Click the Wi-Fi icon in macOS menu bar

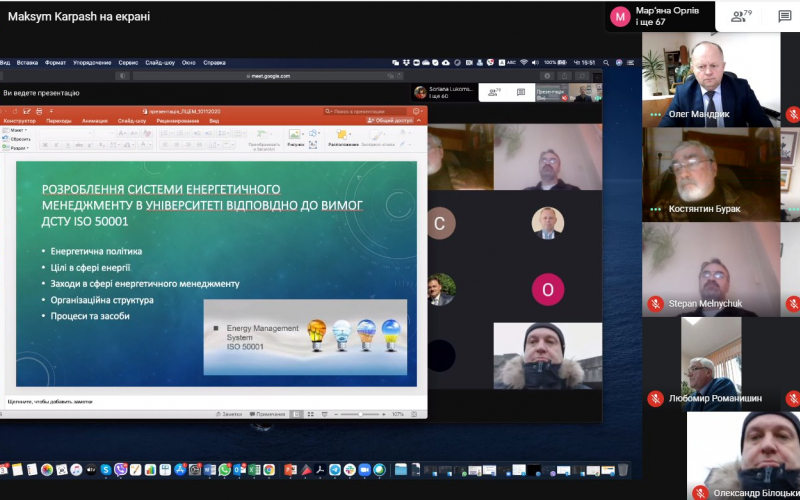[524, 63]
